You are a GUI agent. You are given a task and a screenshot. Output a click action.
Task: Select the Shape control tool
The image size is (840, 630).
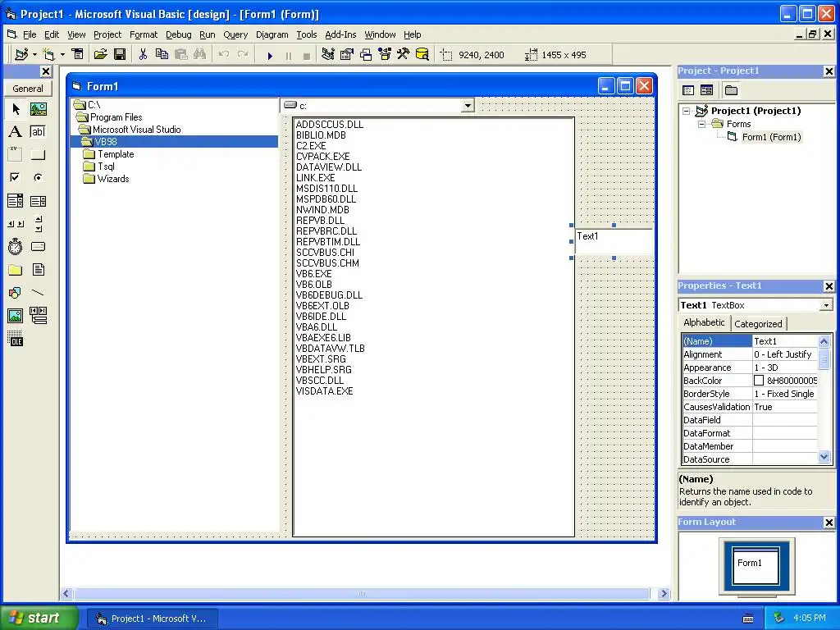[16, 293]
